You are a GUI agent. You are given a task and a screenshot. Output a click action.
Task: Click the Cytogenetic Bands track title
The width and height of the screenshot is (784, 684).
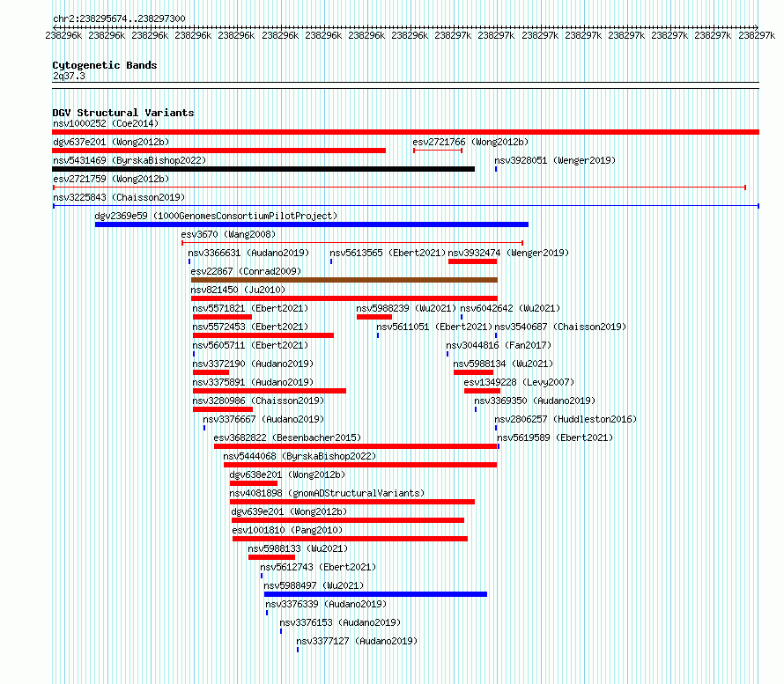pyautogui.click(x=105, y=65)
